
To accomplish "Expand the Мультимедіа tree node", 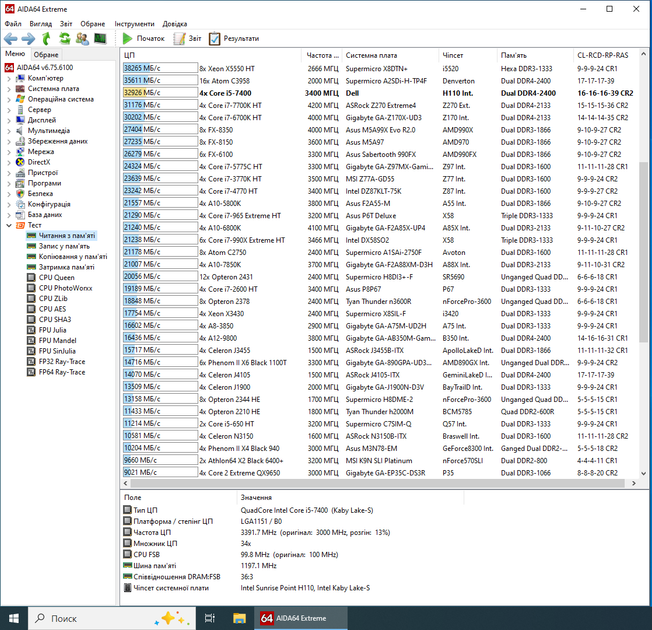I will tap(9, 131).
